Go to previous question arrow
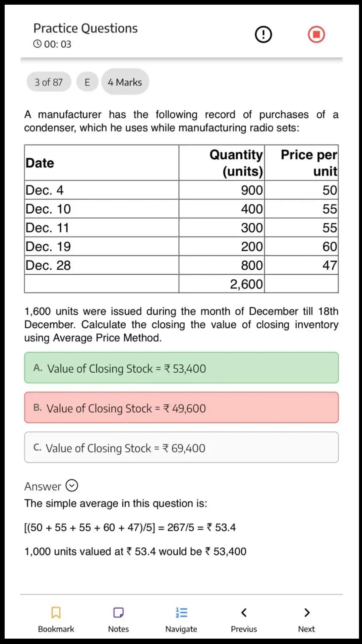 click(x=244, y=612)
